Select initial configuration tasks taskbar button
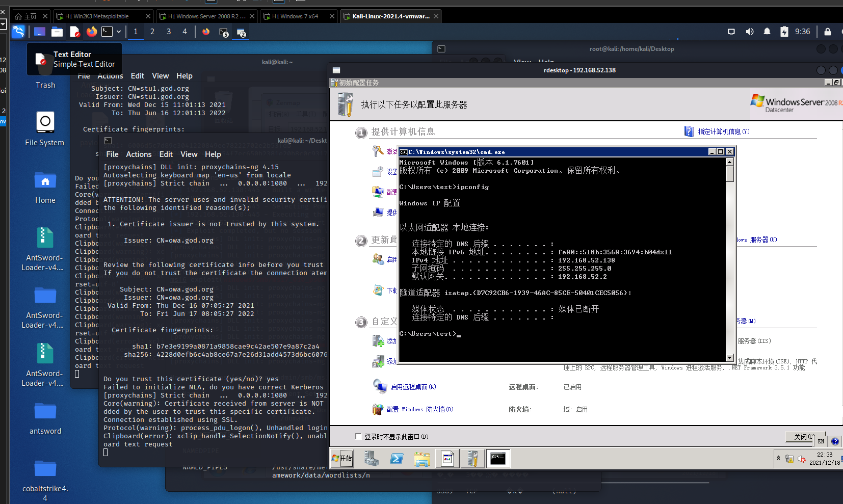Viewport: 843px width, 504px height. coord(472,459)
